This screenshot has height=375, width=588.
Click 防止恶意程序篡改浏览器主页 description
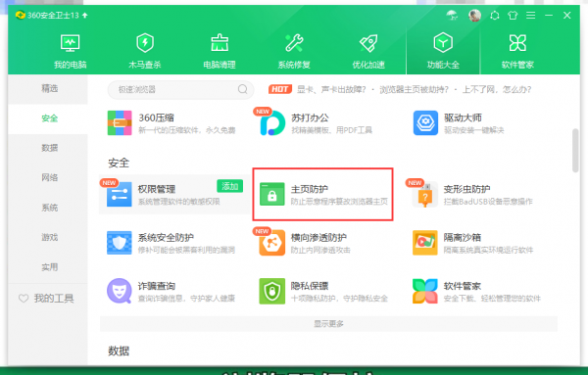339,202
